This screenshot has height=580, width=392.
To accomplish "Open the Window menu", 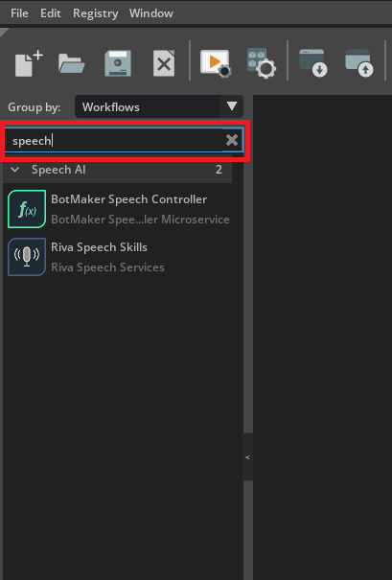I will [151, 13].
